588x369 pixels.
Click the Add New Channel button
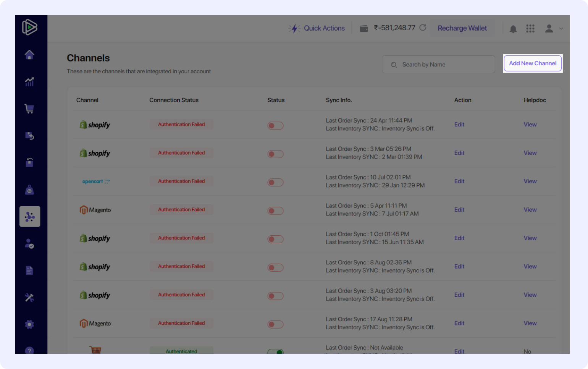(x=533, y=63)
